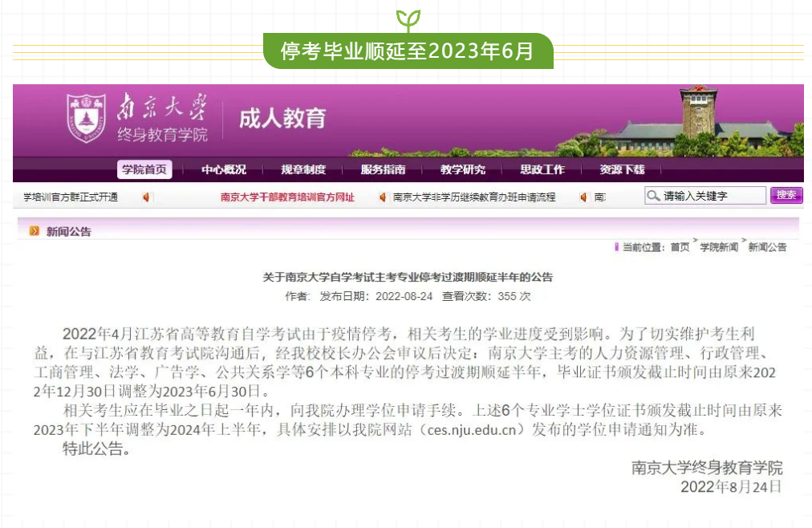Open the red 南京大学干部教育培训官方网址 link

(x=287, y=197)
